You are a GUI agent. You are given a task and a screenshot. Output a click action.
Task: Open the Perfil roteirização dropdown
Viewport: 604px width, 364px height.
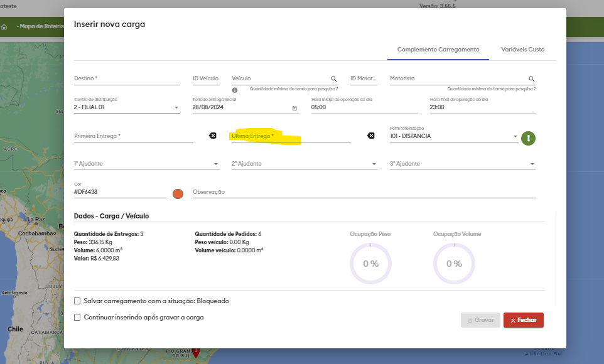515,136
